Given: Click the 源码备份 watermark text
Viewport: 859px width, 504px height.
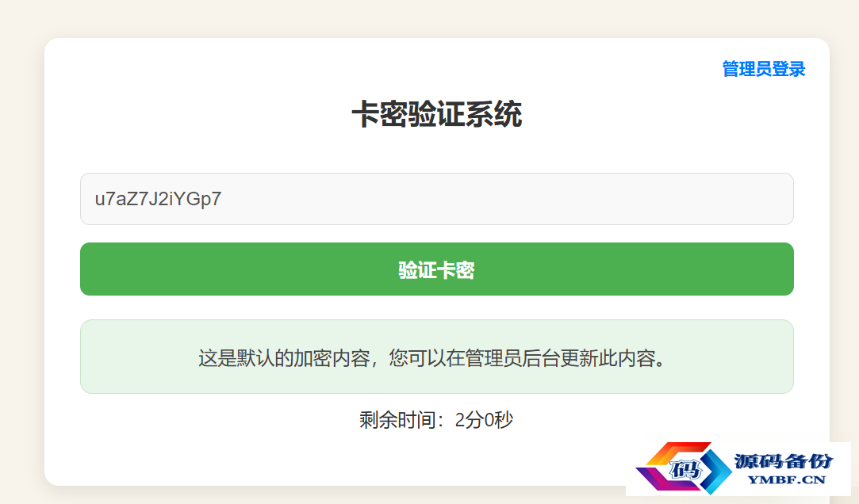Looking at the screenshot, I should point(784,461).
